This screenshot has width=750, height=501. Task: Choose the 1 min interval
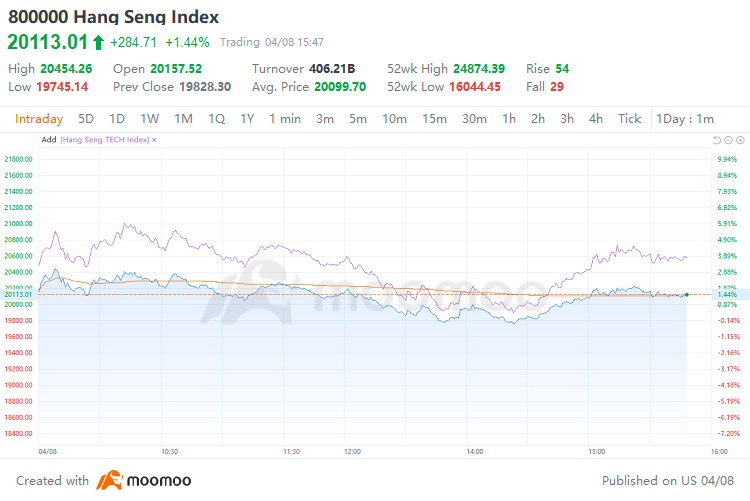click(285, 119)
